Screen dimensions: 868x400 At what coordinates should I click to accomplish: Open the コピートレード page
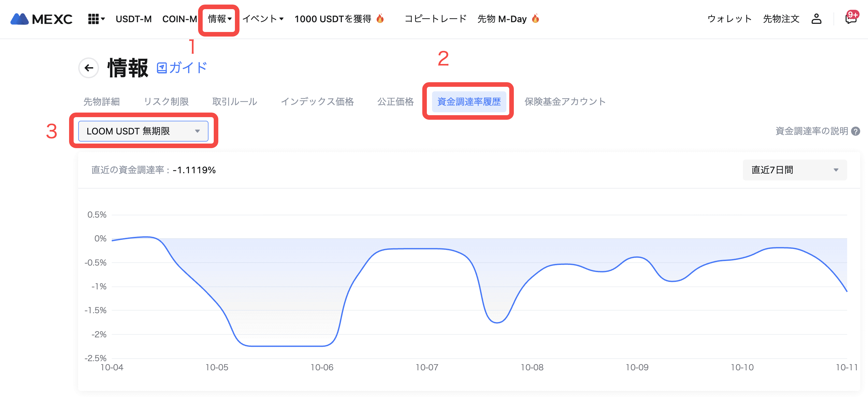click(435, 19)
